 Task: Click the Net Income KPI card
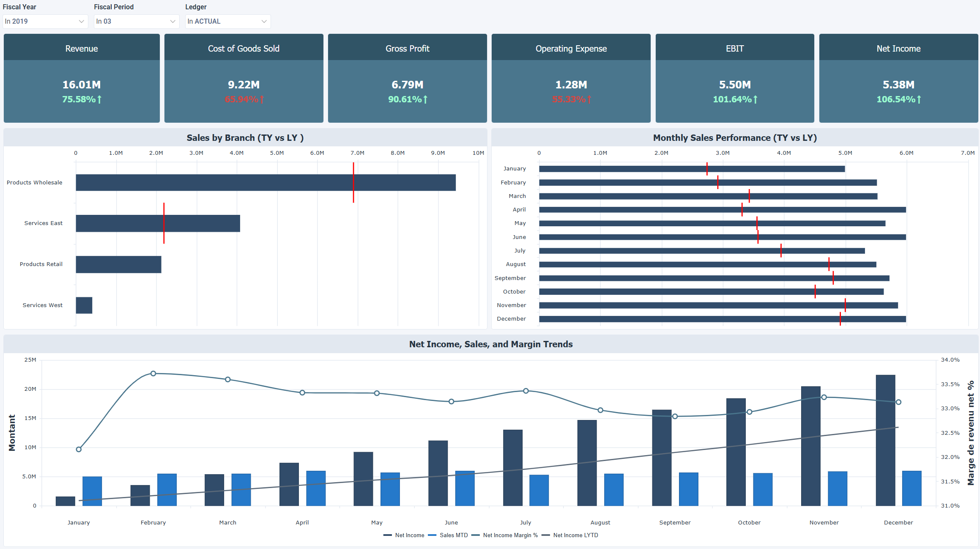[x=898, y=78]
